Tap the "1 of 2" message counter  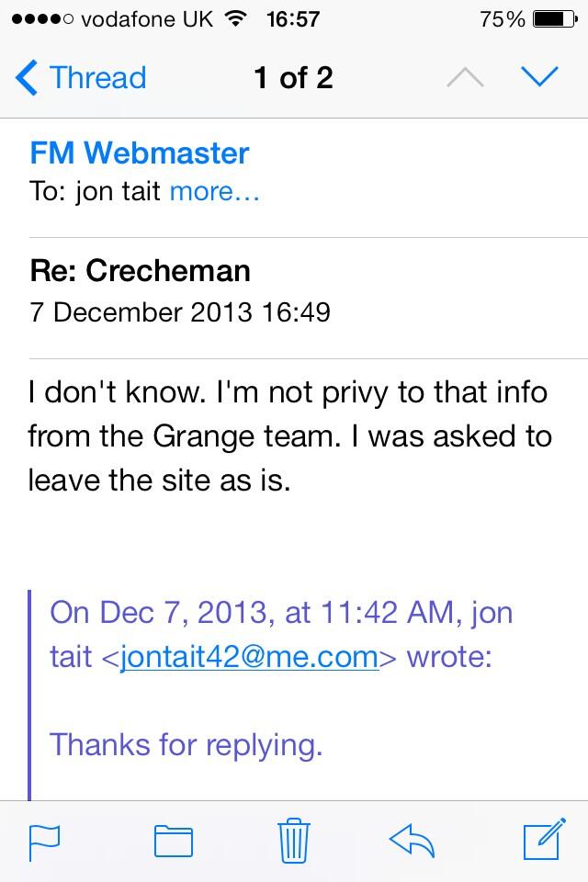point(294,78)
